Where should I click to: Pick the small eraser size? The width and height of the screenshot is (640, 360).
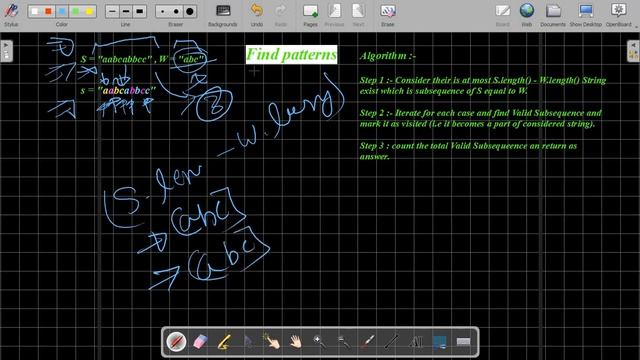coord(163,11)
